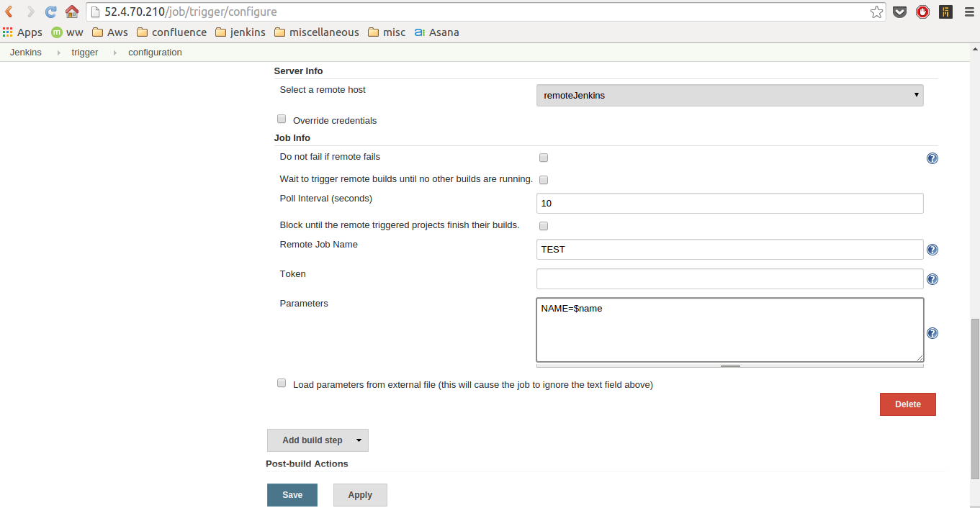Screen dimensions: 980x508
Task: Check Block until remote projects finish builds
Action: click(544, 226)
